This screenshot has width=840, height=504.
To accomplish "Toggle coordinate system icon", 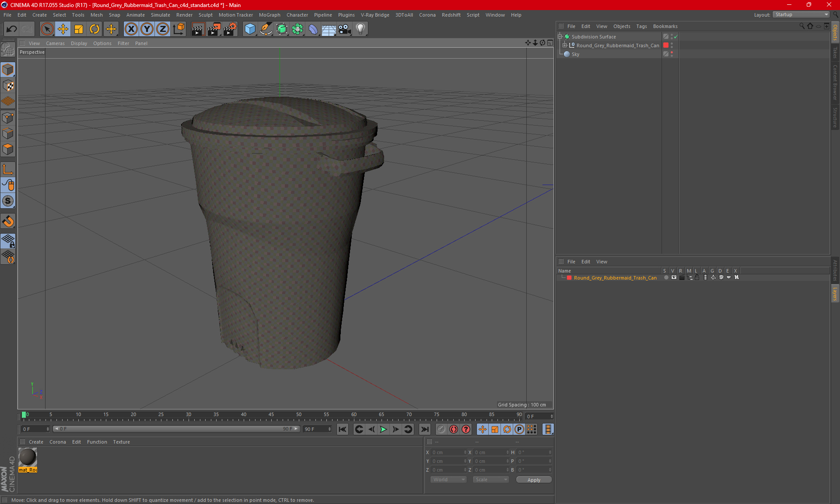I will click(x=179, y=29).
